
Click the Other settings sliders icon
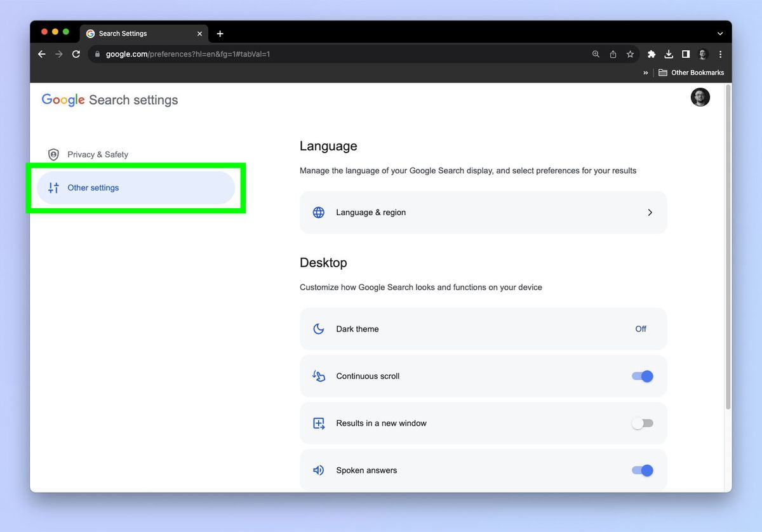(52, 187)
